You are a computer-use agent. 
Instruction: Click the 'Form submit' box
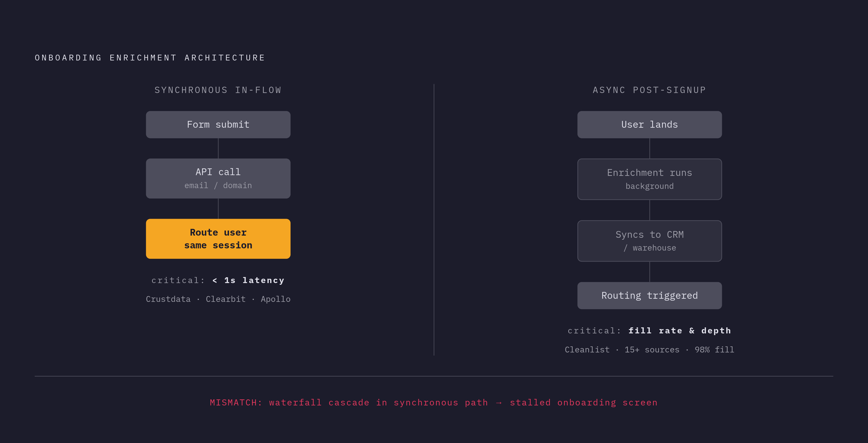click(218, 125)
